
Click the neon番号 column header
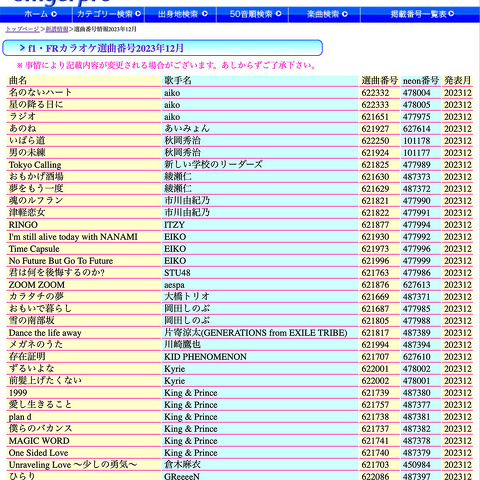click(421, 80)
